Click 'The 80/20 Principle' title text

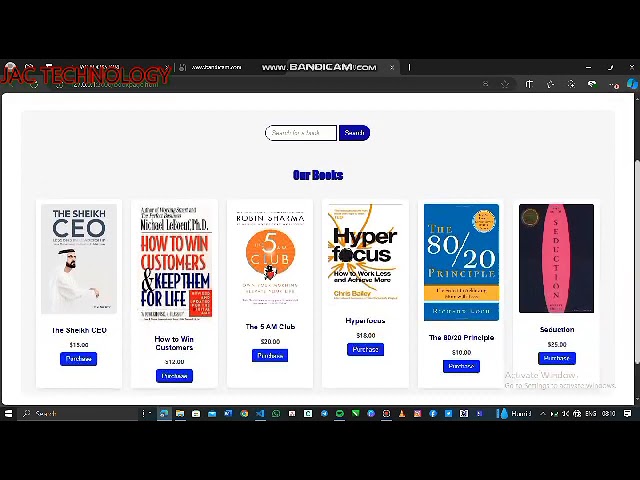pyautogui.click(x=461, y=338)
